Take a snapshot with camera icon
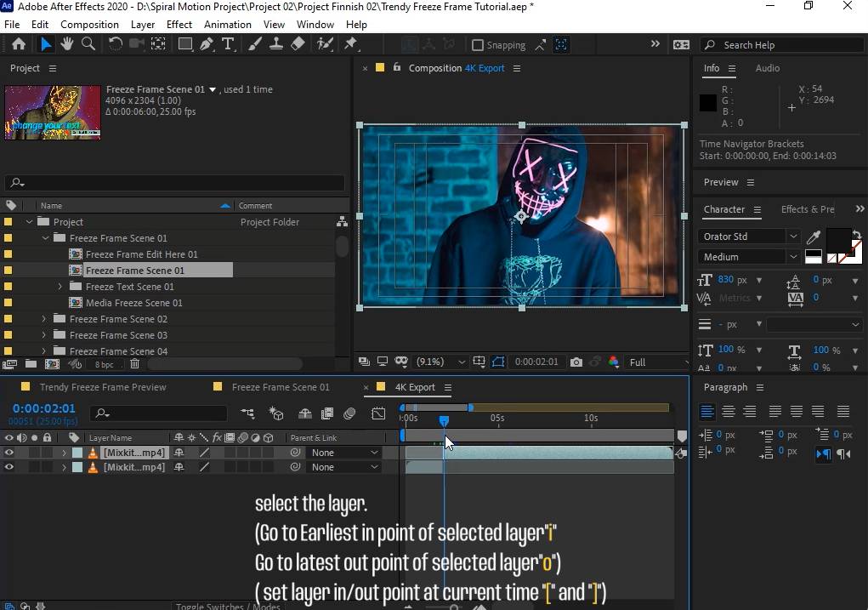The image size is (868, 610). click(576, 362)
